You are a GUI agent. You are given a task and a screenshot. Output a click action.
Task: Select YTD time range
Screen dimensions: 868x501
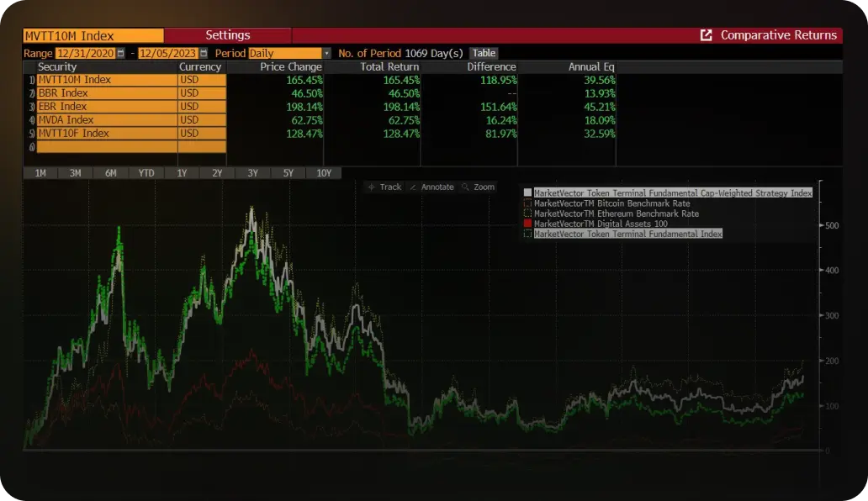click(x=146, y=173)
